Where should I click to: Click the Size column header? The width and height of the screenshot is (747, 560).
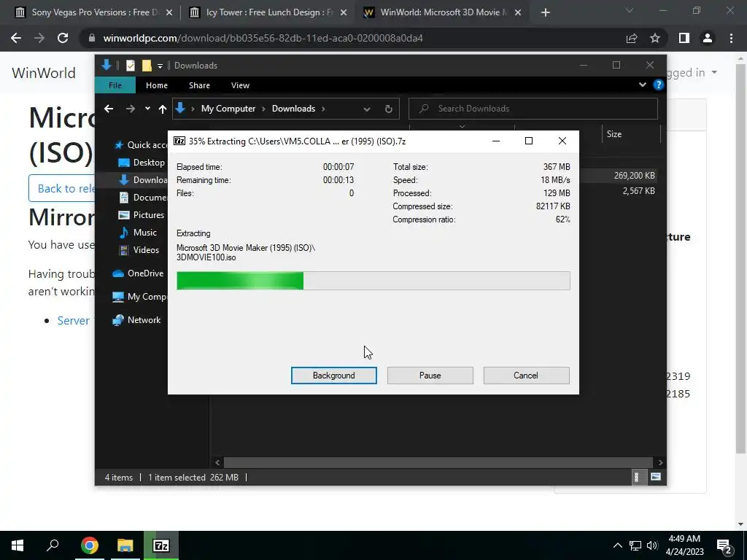pos(631,134)
